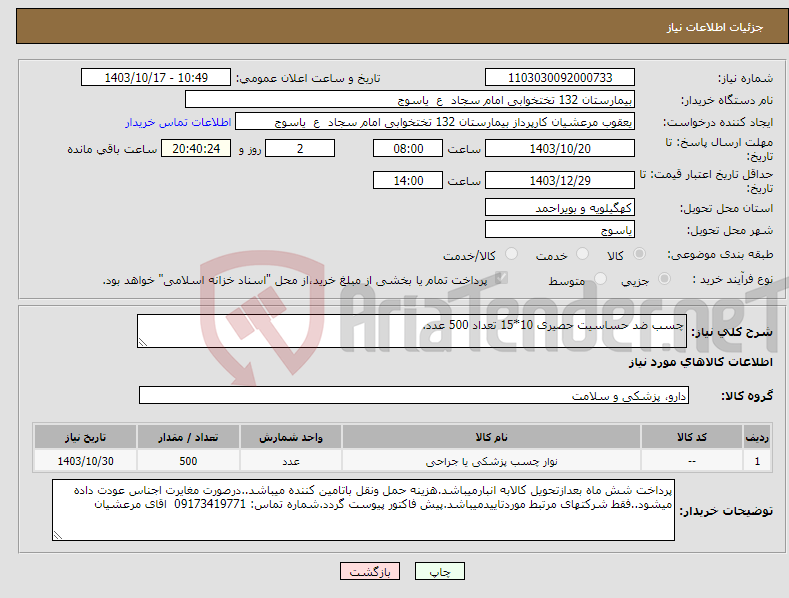Click the شرح کلی نیاز description textarea
The image size is (789, 598).
click(412, 331)
